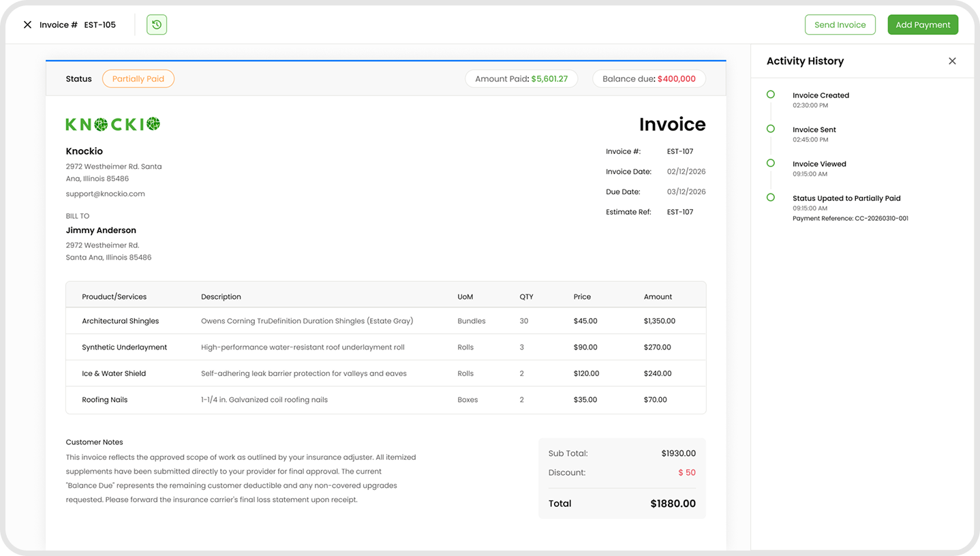Click the Due Date 03/12/2026
Image resolution: width=980 pixels, height=556 pixels.
tap(686, 192)
